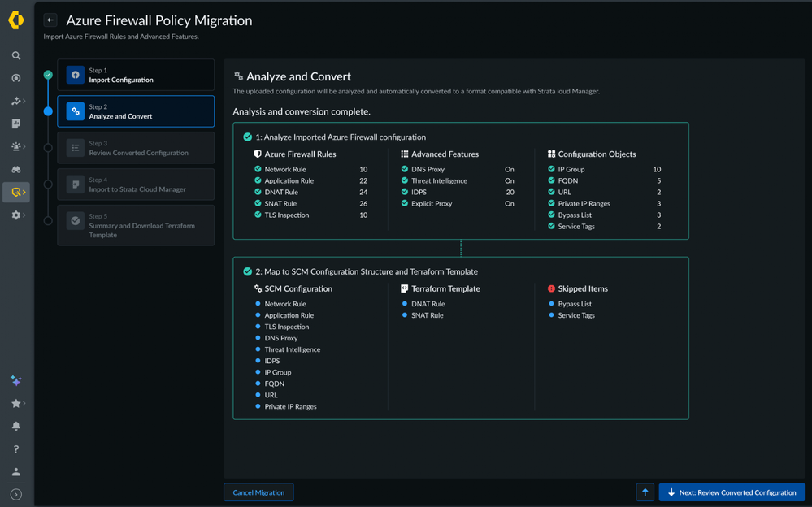
Task: Click Cancel Migration button
Action: tap(258, 492)
